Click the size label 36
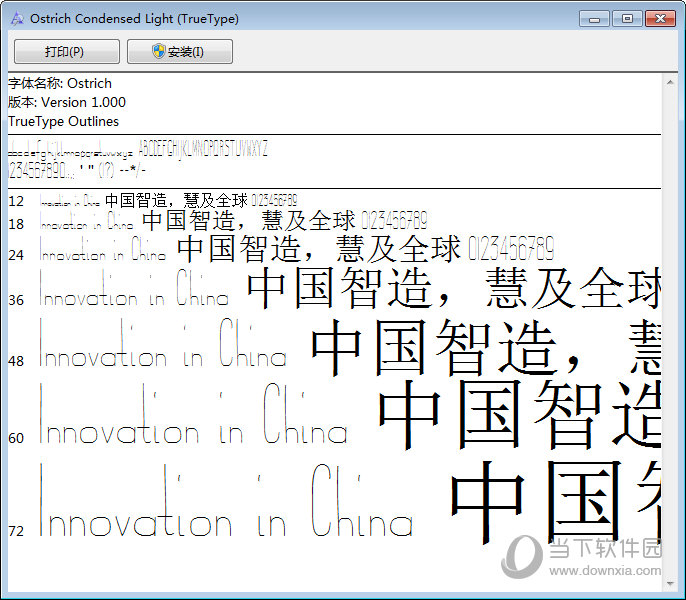The width and height of the screenshot is (686, 600). (x=16, y=300)
